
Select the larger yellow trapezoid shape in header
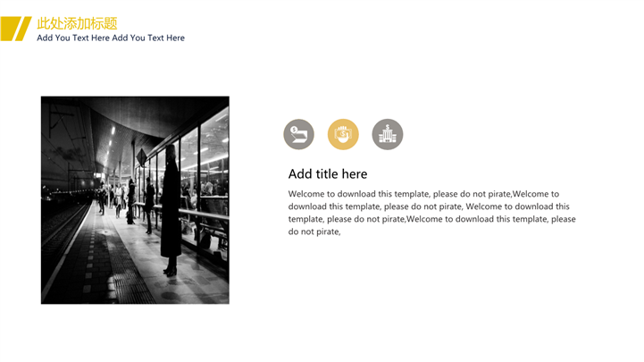[x=9, y=29]
